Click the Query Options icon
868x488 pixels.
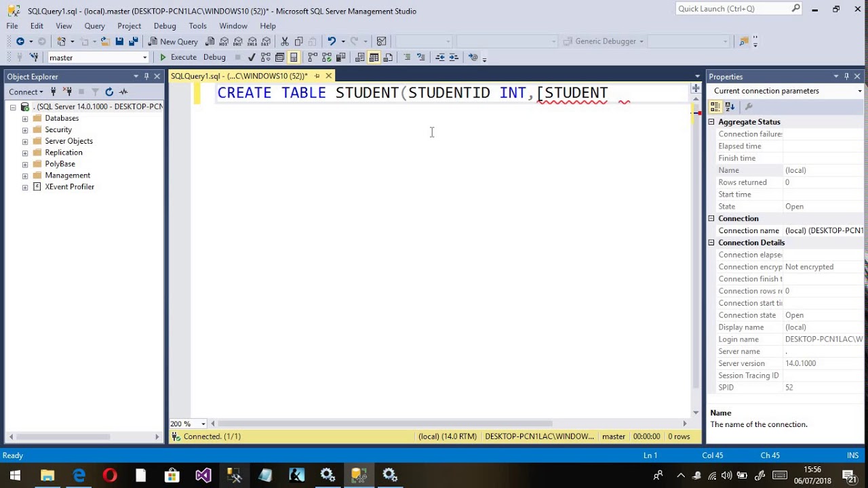tap(279, 58)
